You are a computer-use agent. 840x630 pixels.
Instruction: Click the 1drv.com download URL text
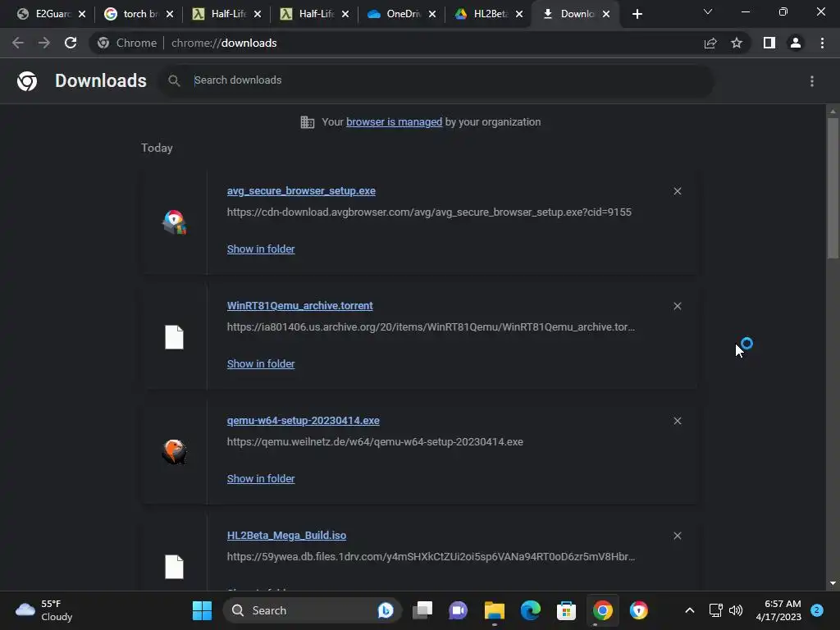[x=431, y=557]
